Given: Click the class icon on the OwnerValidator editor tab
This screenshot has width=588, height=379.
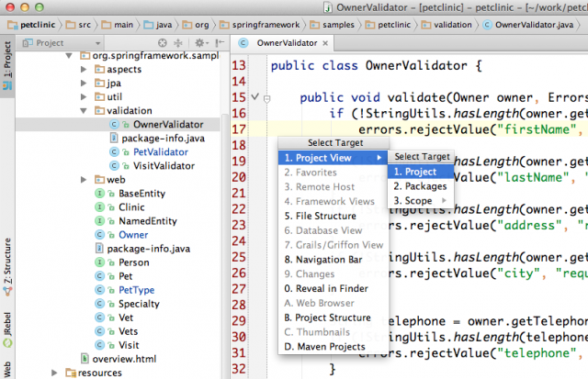Looking at the screenshot, I should click(x=243, y=43).
